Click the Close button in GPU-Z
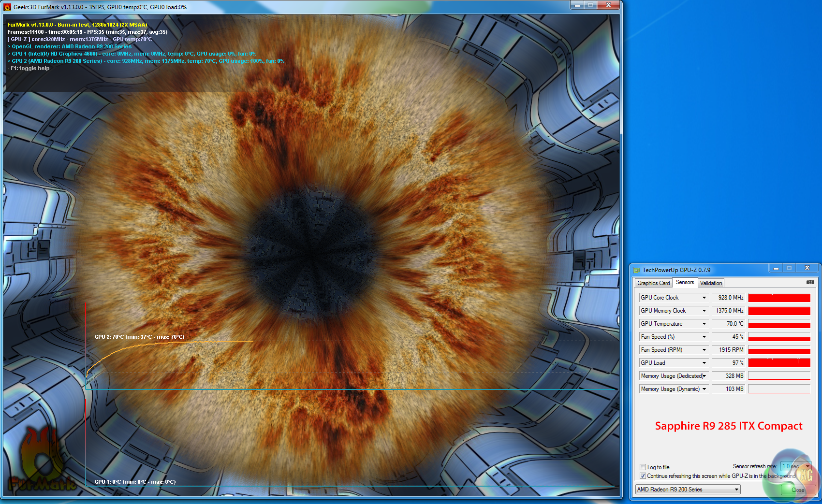Viewport: 822px width, 504px height. [x=798, y=490]
